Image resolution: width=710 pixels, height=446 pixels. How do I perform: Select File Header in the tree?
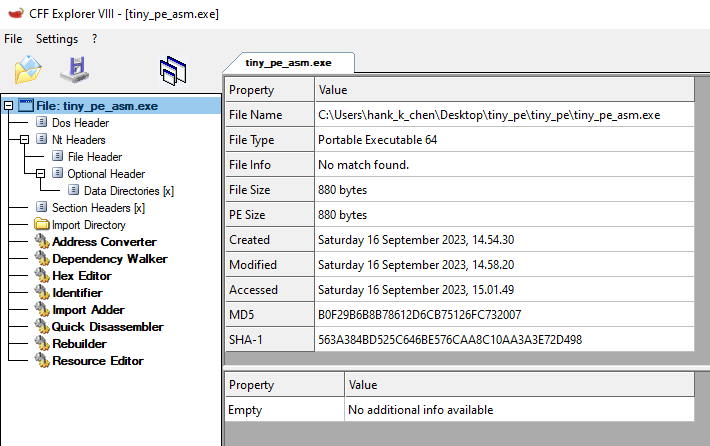pyautogui.click(x=95, y=157)
